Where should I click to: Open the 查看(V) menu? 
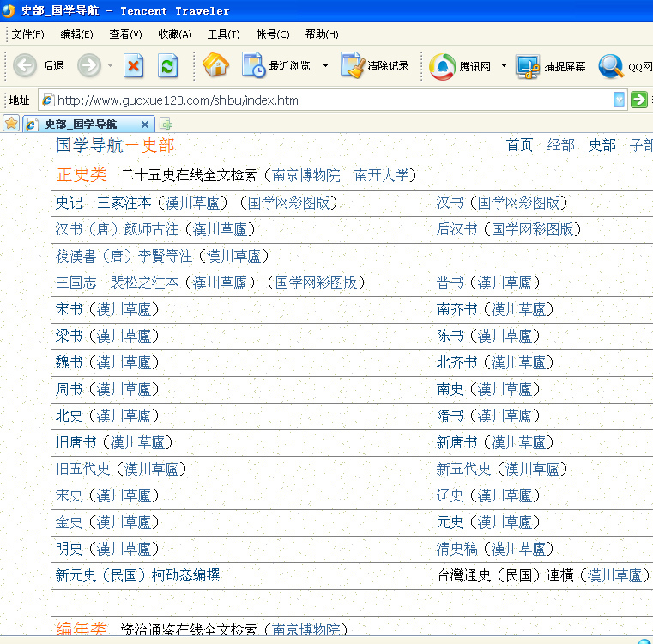(125, 34)
